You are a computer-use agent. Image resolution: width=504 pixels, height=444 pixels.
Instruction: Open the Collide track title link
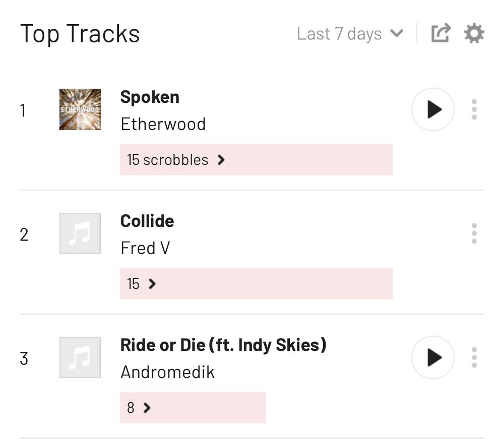(147, 221)
